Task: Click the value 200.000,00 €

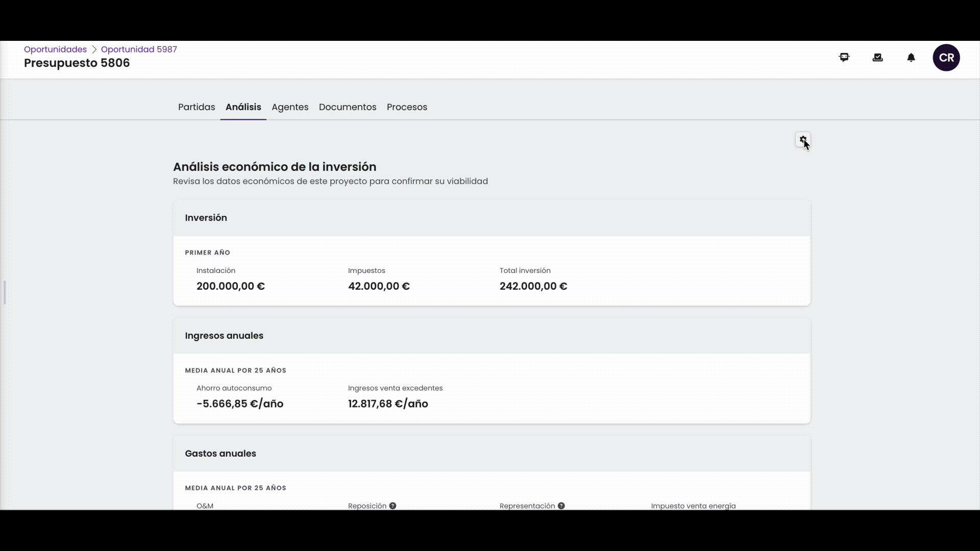Action: pos(231,286)
